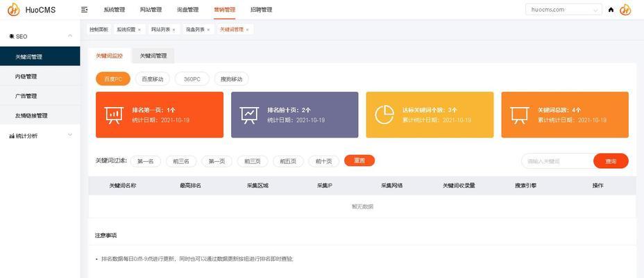Click the 排名前十页 trend chart icon
The height and width of the screenshot is (278, 644).
(x=249, y=115)
